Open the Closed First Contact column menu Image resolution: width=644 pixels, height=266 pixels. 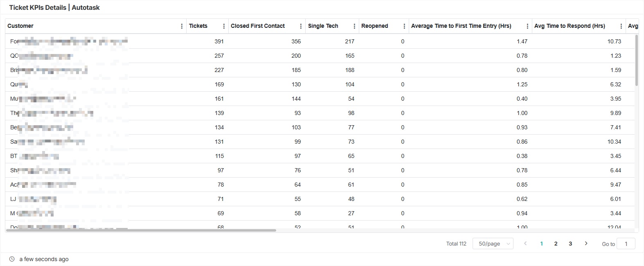tap(302, 26)
